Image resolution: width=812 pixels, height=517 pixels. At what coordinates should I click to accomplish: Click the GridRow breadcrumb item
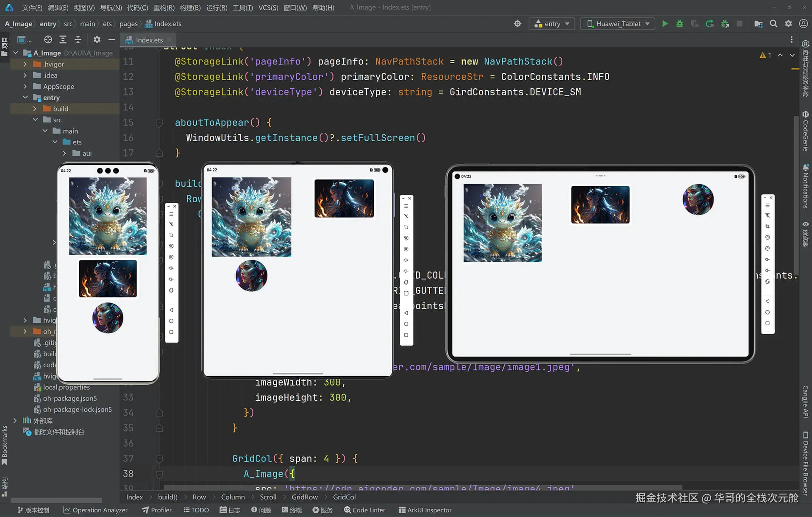click(304, 497)
